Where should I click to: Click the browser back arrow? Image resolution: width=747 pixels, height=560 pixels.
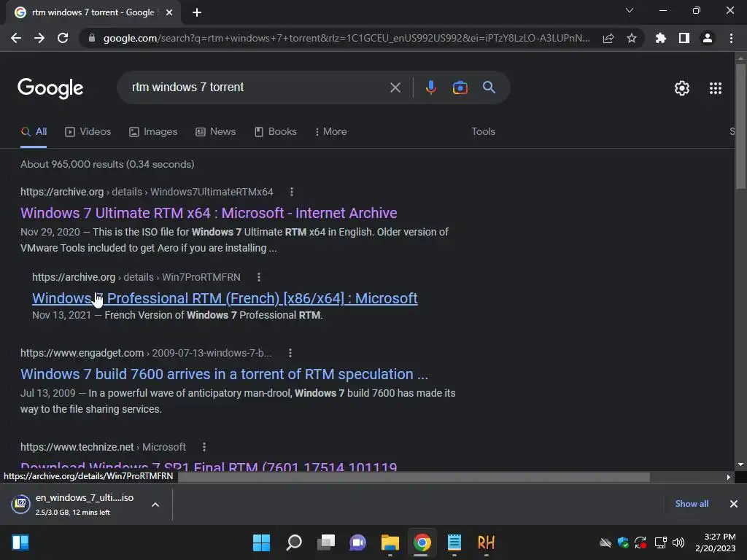[x=16, y=38]
